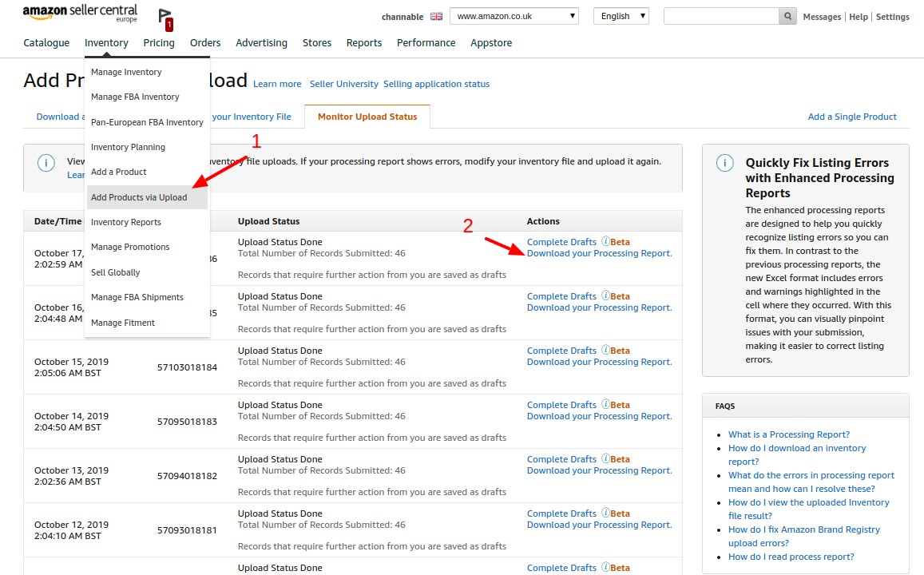This screenshot has height=575, width=924.
Task: Open FAQ What is a Processing Report
Action: [789, 434]
